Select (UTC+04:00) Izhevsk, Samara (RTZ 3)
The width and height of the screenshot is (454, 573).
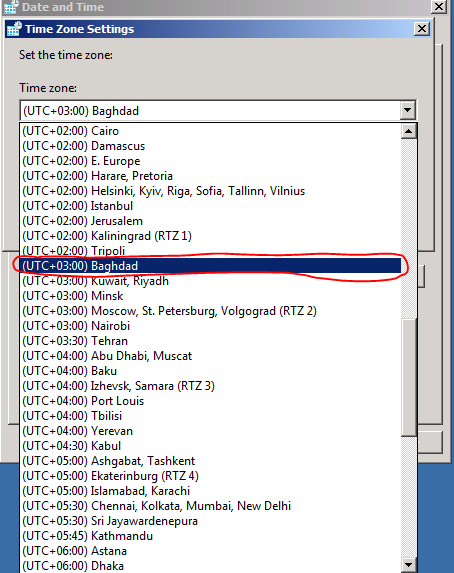(x=211, y=386)
